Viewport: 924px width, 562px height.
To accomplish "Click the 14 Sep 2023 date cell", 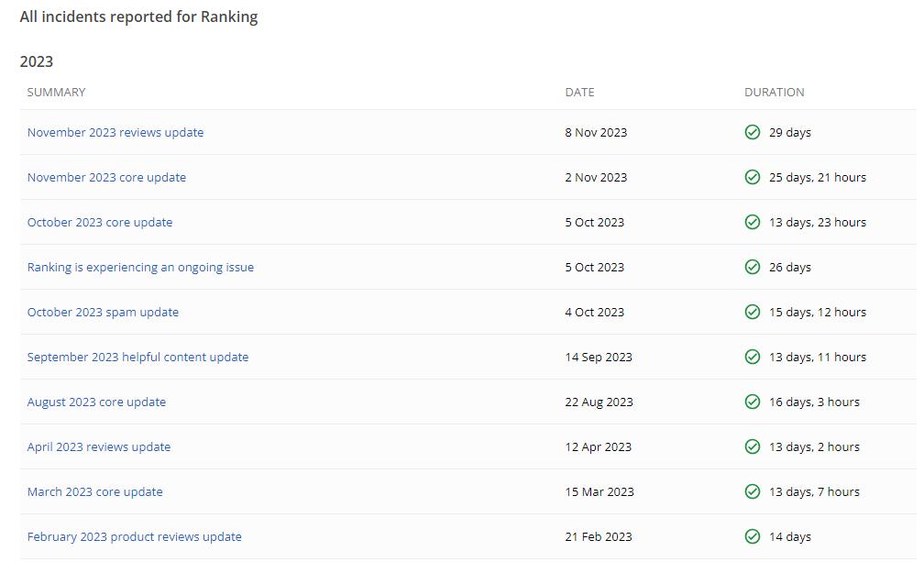I will (599, 357).
